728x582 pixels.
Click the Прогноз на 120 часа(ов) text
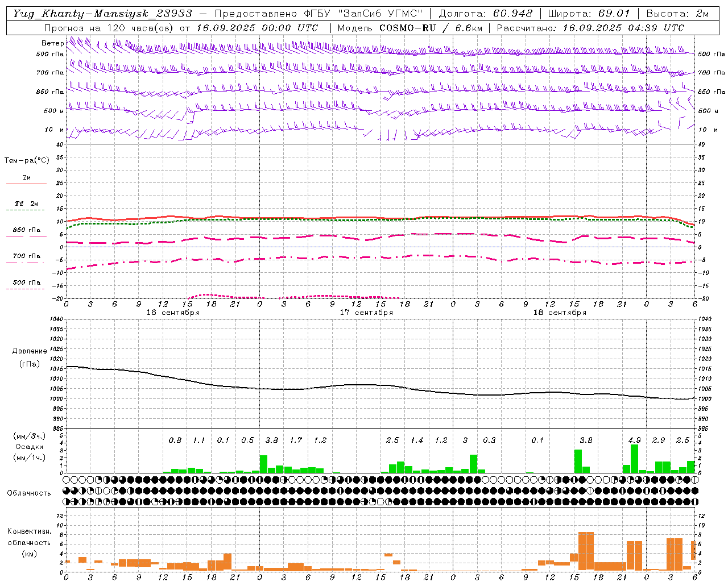(109, 28)
